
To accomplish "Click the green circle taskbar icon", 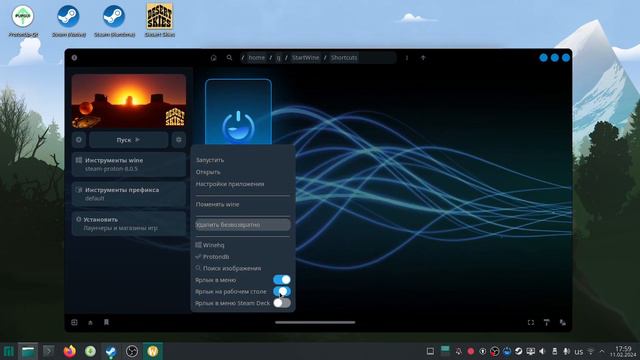I will 90,351.
